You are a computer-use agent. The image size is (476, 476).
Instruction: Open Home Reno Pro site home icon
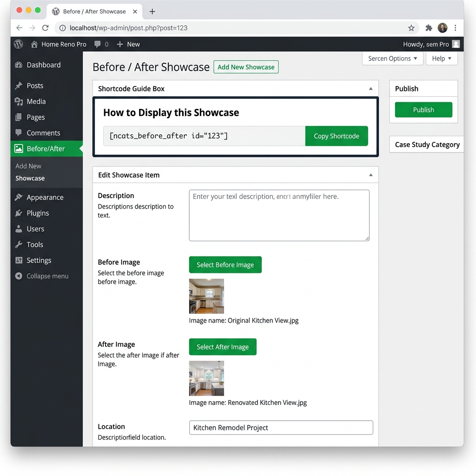[34, 44]
